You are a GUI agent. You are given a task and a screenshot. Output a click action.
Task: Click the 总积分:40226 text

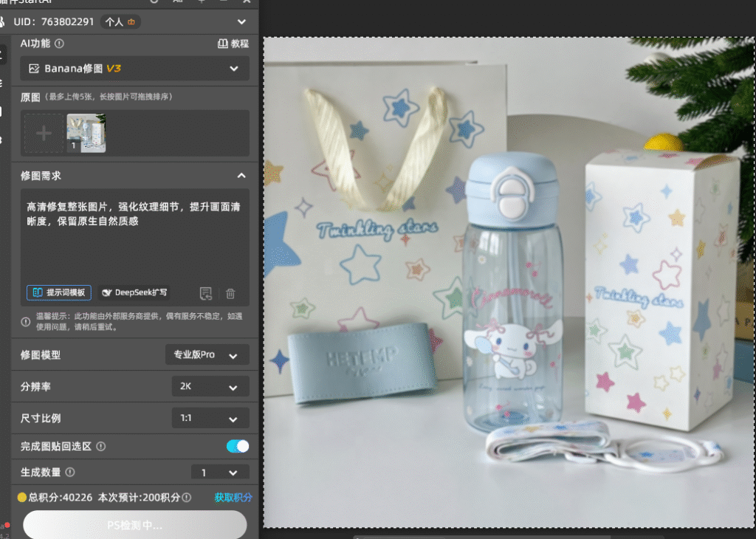pos(61,497)
